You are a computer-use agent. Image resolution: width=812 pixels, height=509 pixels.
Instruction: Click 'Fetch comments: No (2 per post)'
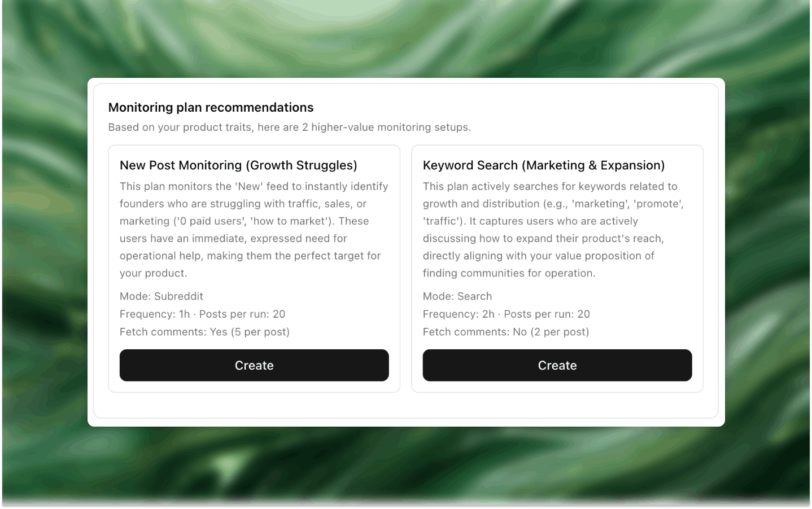click(x=505, y=332)
